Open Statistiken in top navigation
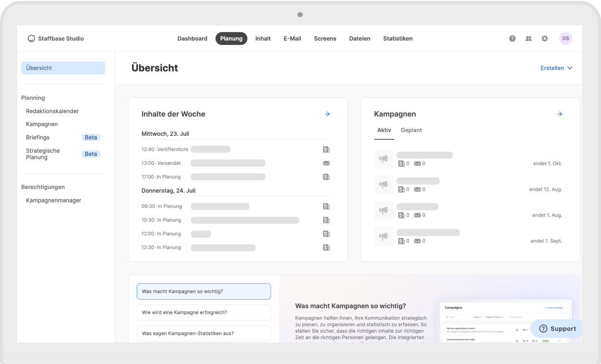 click(398, 38)
